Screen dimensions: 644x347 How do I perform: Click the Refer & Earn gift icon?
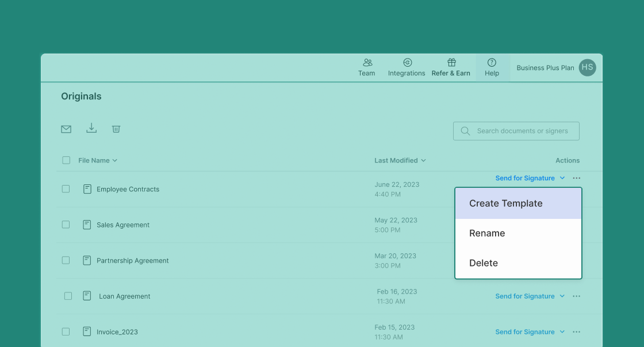pyautogui.click(x=451, y=63)
